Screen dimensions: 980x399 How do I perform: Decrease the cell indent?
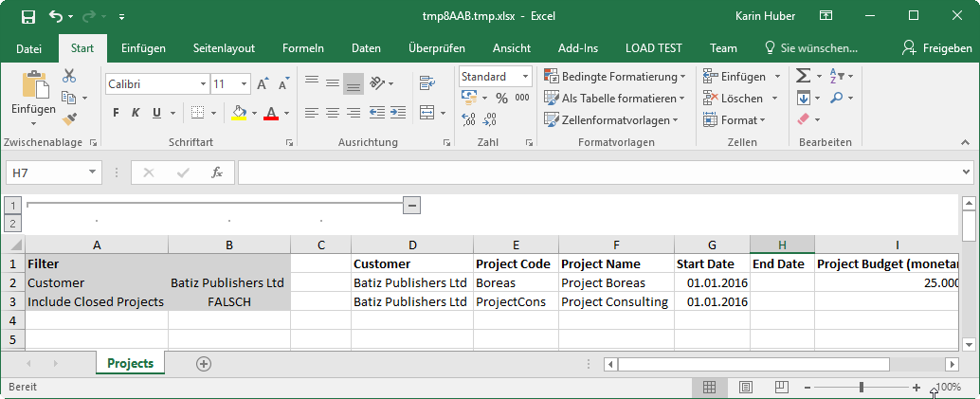(377, 113)
